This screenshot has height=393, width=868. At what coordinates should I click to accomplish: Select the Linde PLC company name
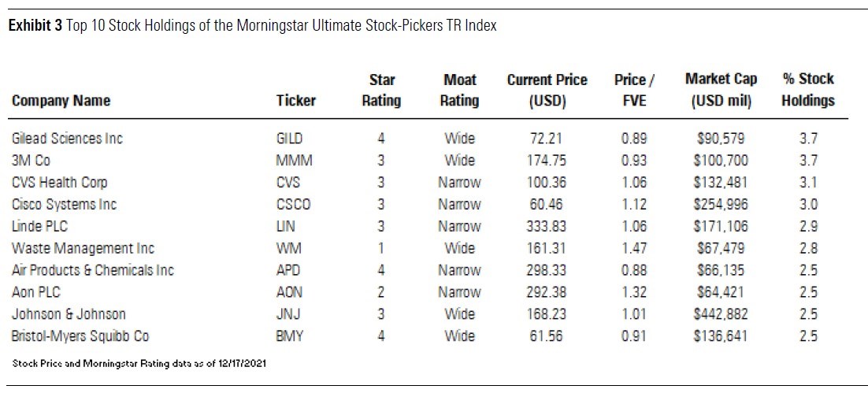39,227
